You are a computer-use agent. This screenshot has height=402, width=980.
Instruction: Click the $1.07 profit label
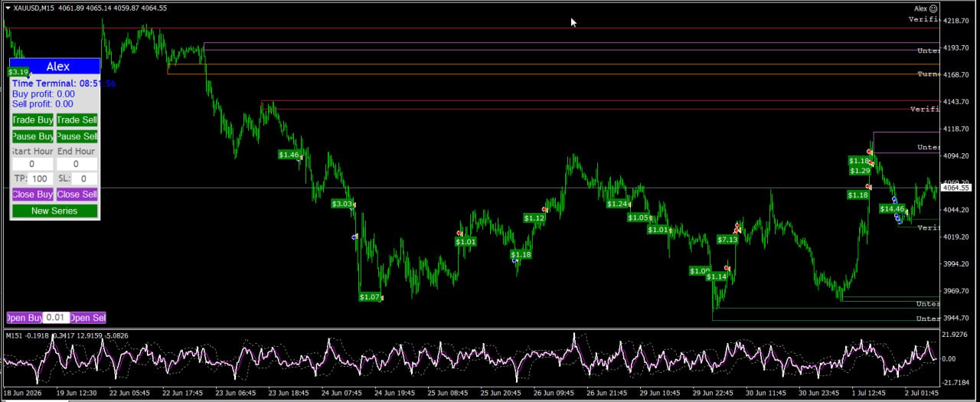point(370,297)
